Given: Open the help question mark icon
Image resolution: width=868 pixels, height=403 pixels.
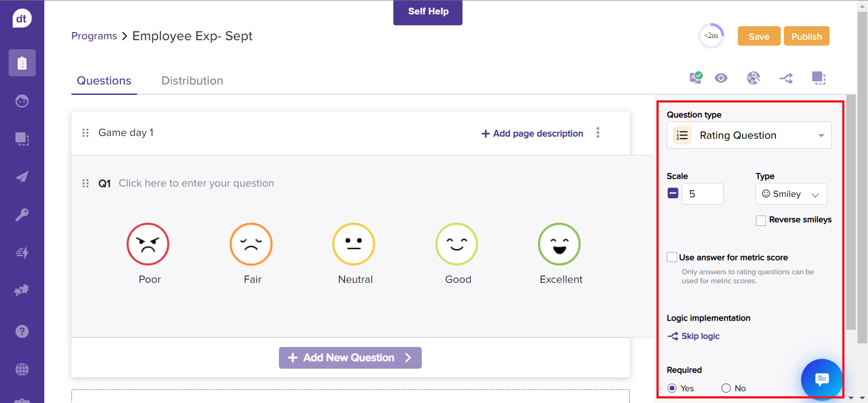Looking at the screenshot, I should [22, 332].
